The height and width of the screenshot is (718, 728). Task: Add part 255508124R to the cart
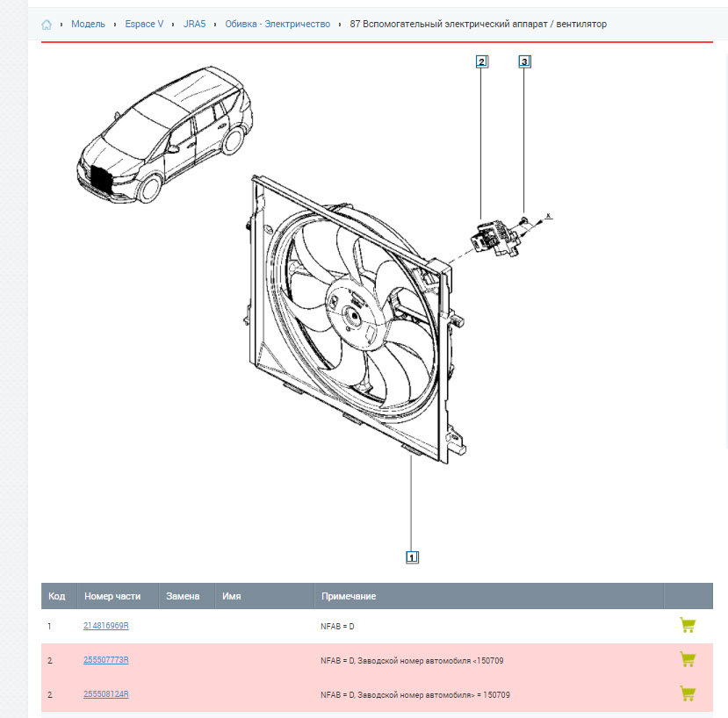click(x=688, y=693)
